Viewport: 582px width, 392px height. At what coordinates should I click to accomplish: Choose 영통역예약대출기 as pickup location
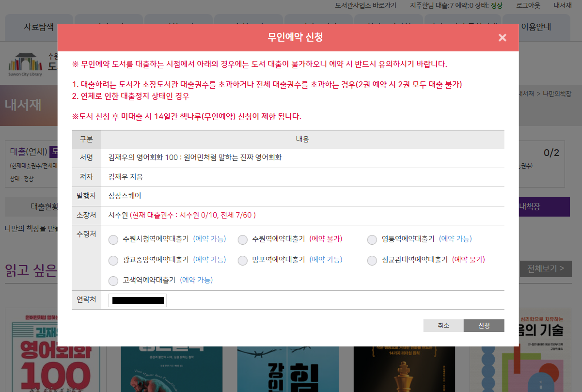point(372,239)
